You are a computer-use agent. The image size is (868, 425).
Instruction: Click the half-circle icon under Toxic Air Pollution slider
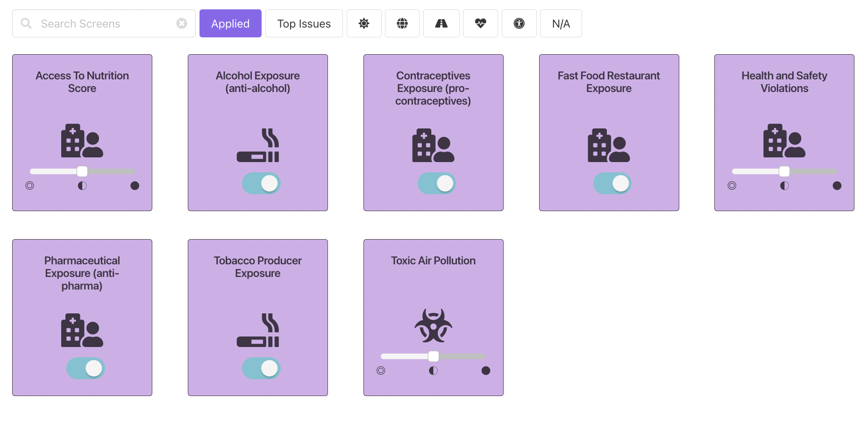click(434, 371)
